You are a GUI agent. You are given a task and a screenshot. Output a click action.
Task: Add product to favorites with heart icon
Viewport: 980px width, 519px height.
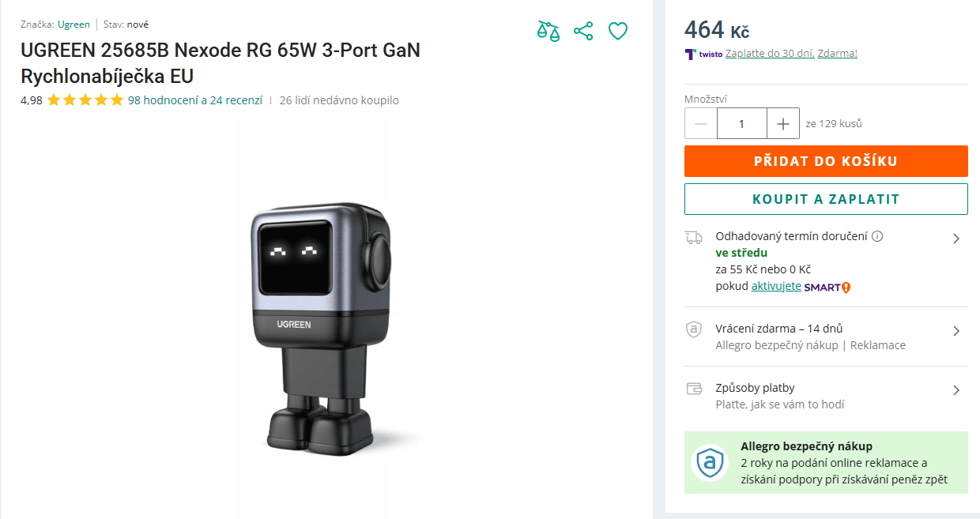[x=617, y=30]
